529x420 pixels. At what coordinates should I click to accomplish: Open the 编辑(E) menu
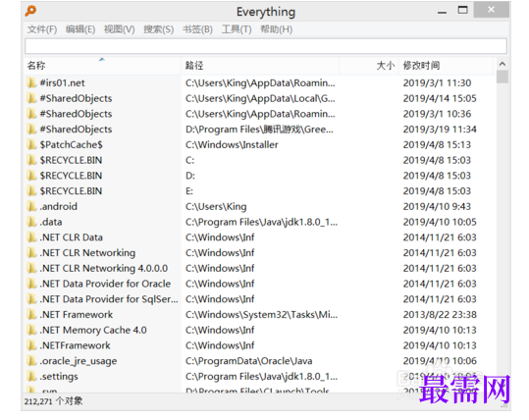[80, 29]
